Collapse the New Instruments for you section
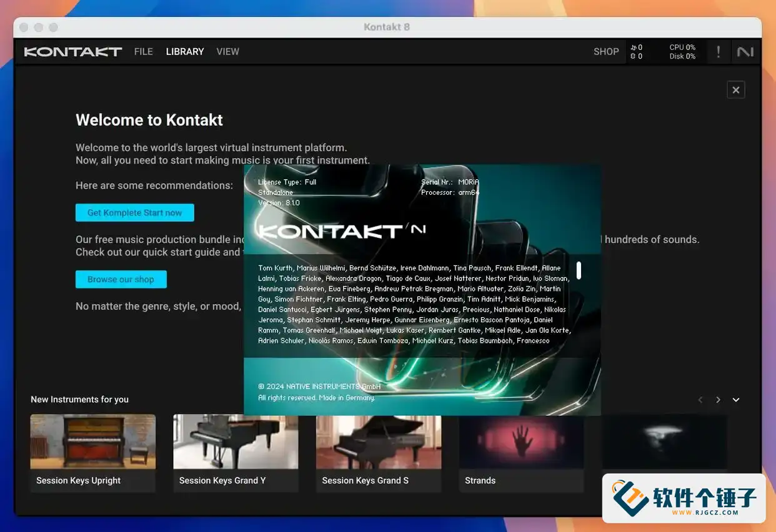Viewport: 776px width, 532px height. 736,400
